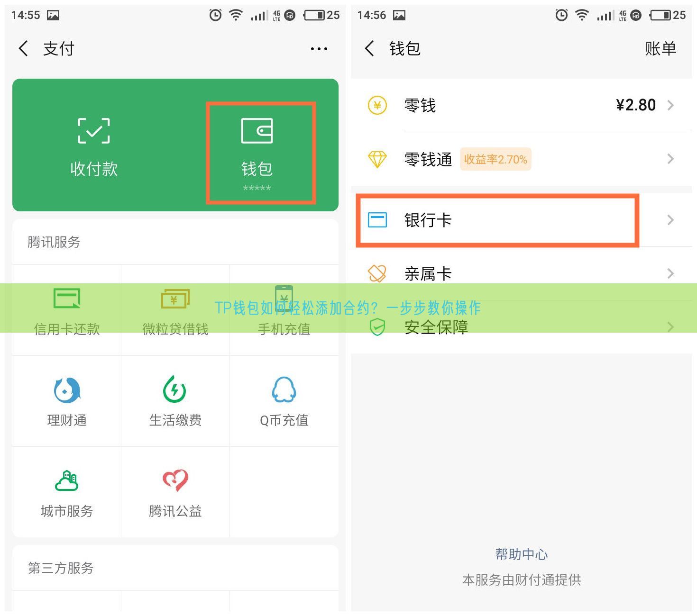The image size is (697, 616).
Task: Expand the 安全保障 row chevron
Action: click(x=670, y=327)
